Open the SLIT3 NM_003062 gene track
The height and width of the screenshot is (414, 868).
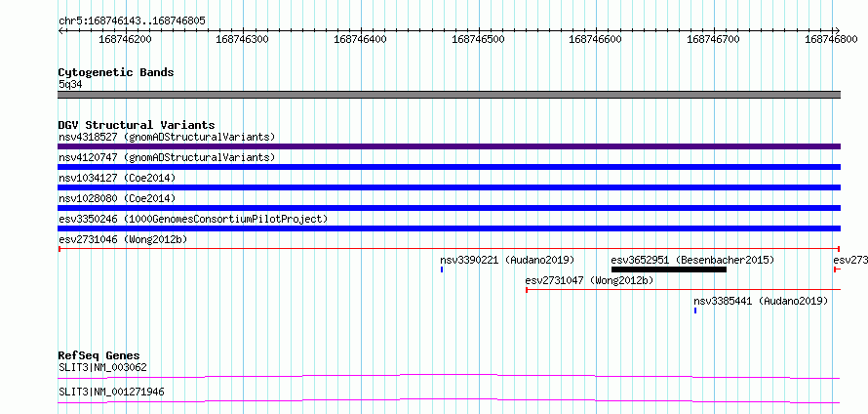(x=449, y=377)
